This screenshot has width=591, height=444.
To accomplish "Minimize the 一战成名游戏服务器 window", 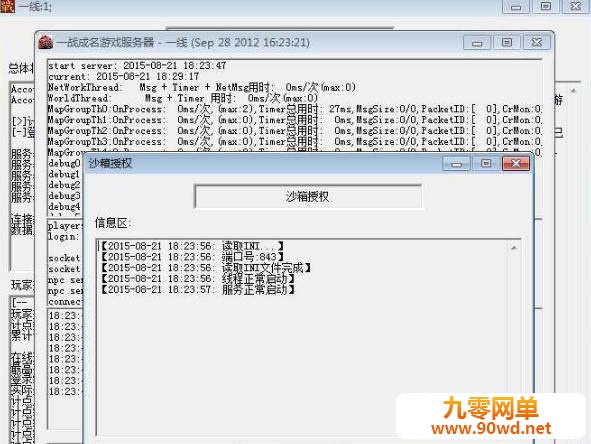I will [x=477, y=43].
